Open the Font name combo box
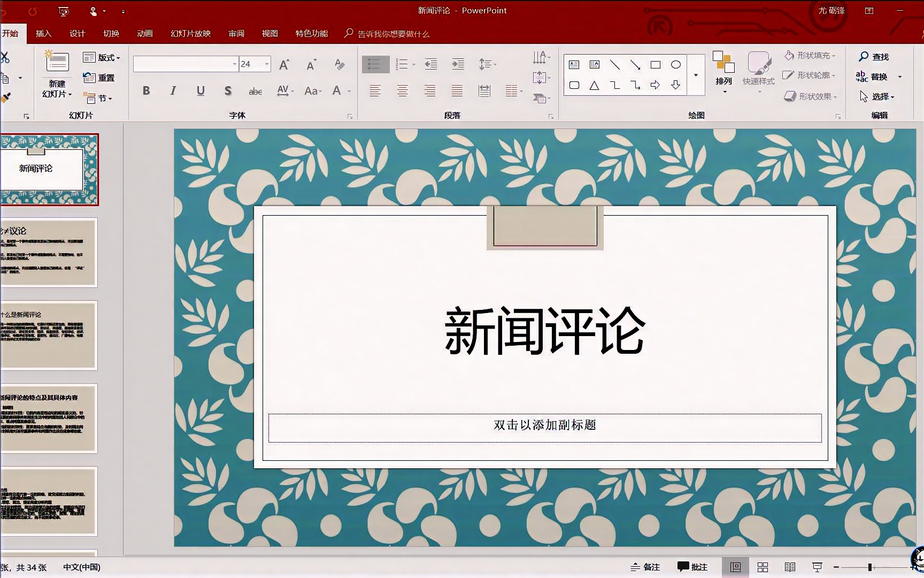Screen dimensions: 924x578 pyautogui.click(x=186, y=64)
